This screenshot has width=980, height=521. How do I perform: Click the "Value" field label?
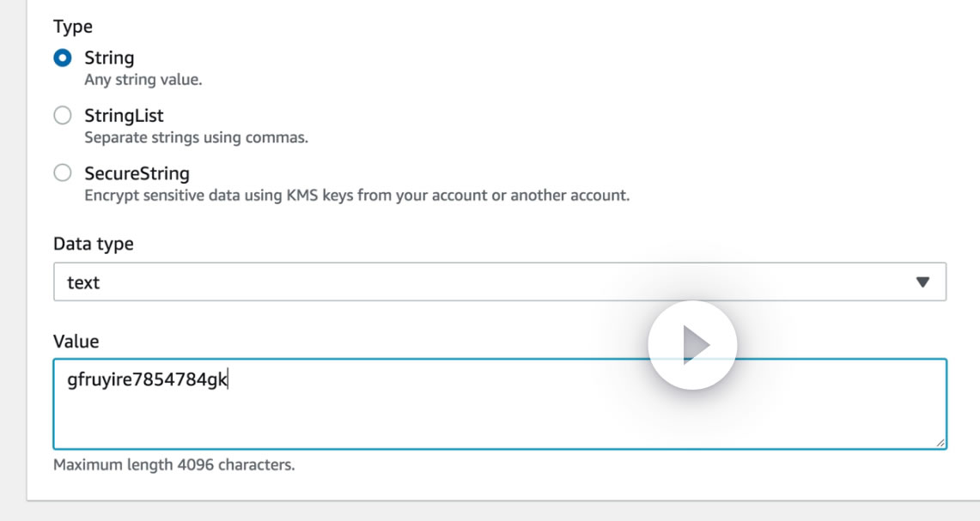(x=76, y=341)
